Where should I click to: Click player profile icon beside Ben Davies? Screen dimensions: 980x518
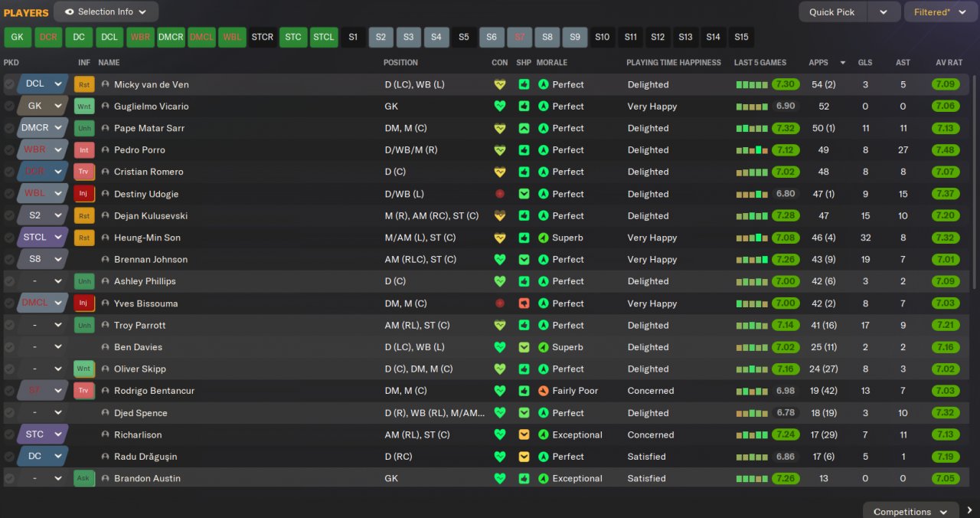point(106,347)
